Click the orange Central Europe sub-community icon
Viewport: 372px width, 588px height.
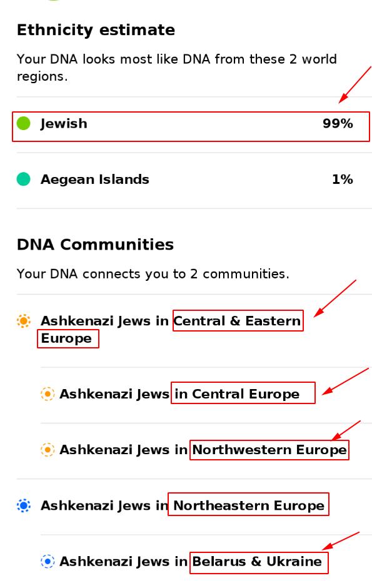point(48,394)
